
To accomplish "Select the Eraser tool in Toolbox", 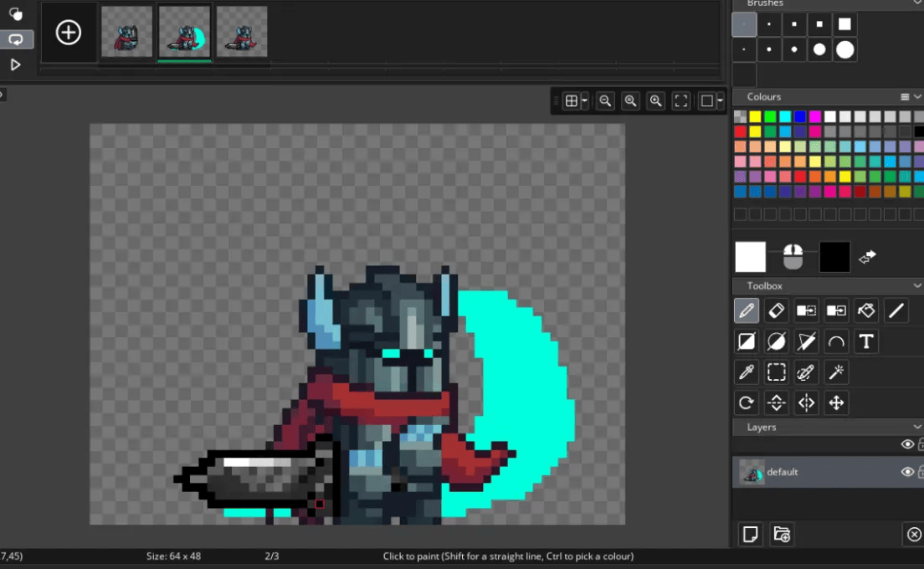I will (776, 310).
